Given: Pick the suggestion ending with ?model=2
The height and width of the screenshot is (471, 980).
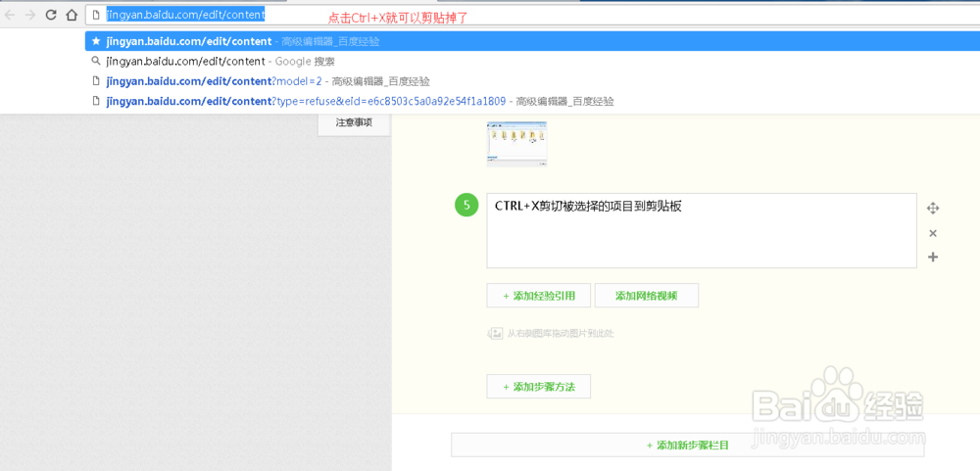Looking at the screenshot, I should click(x=532, y=81).
